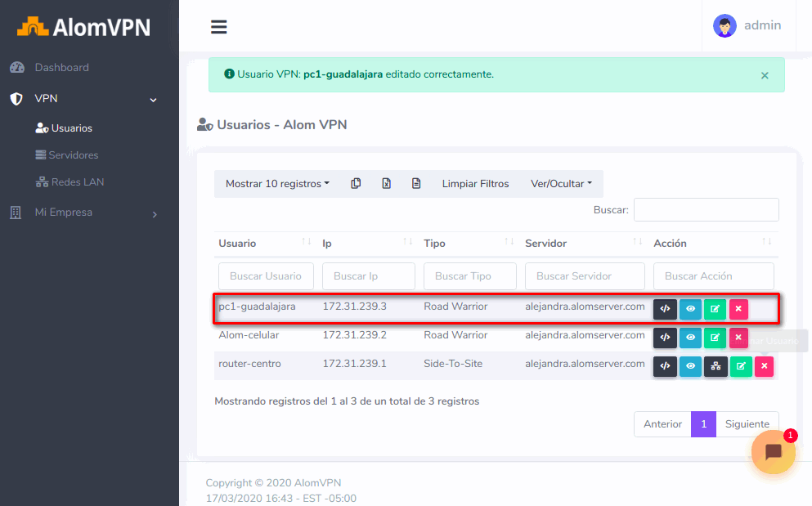Expand the Mi Empresa sidebar menu

(x=82, y=213)
